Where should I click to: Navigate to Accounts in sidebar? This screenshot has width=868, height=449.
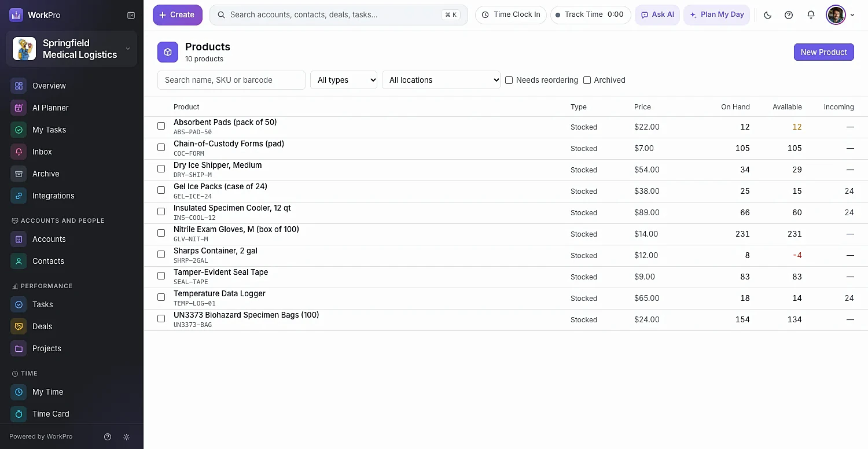[x=72, y=239]
